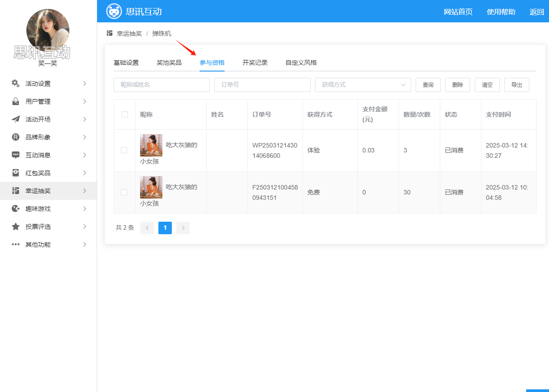Click the 删除 button
Screen dimensions: 549x392
coord(458,85)
